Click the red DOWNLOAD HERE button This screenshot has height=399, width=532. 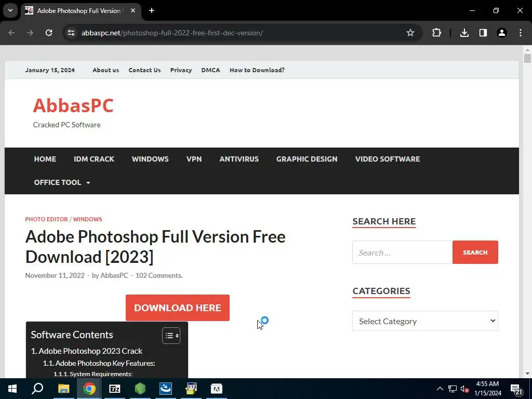178,308
